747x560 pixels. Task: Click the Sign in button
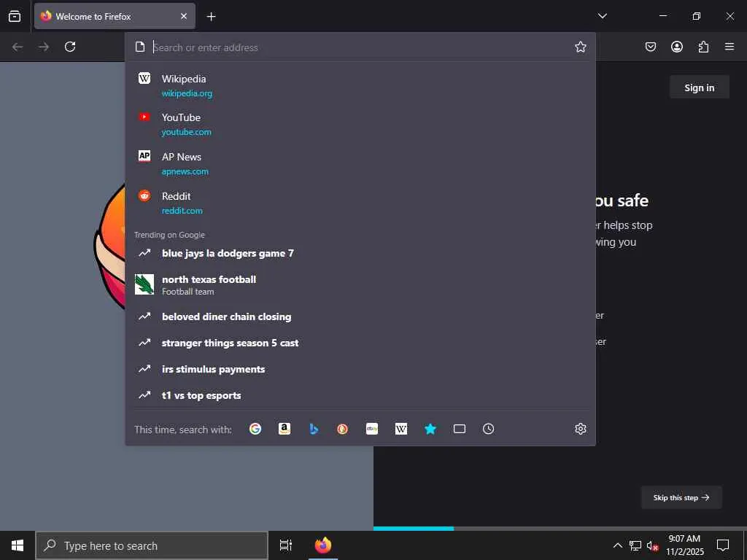(699, 87)
